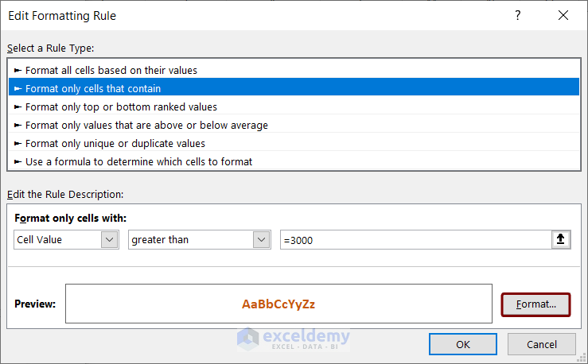Click the =3000 value input field
588x364 pixels.
(x=414, y=239)
